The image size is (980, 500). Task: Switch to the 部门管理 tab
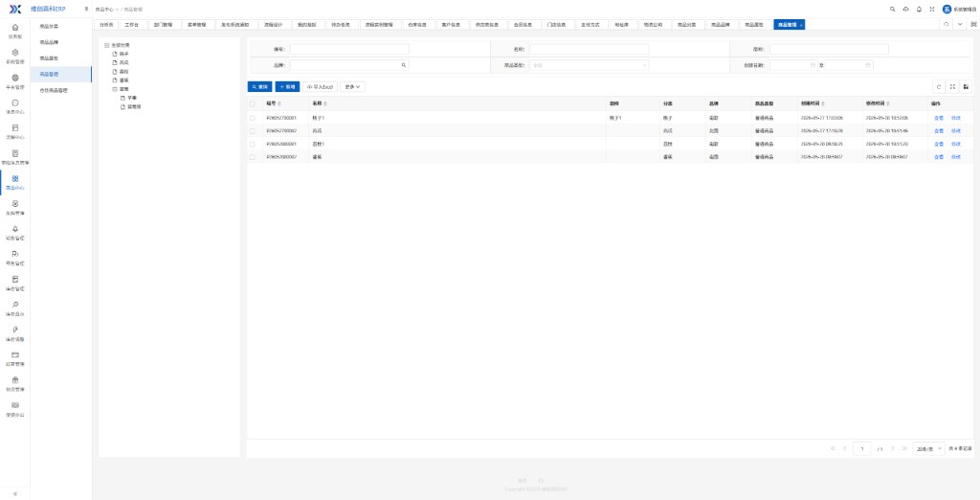[163, 24]
